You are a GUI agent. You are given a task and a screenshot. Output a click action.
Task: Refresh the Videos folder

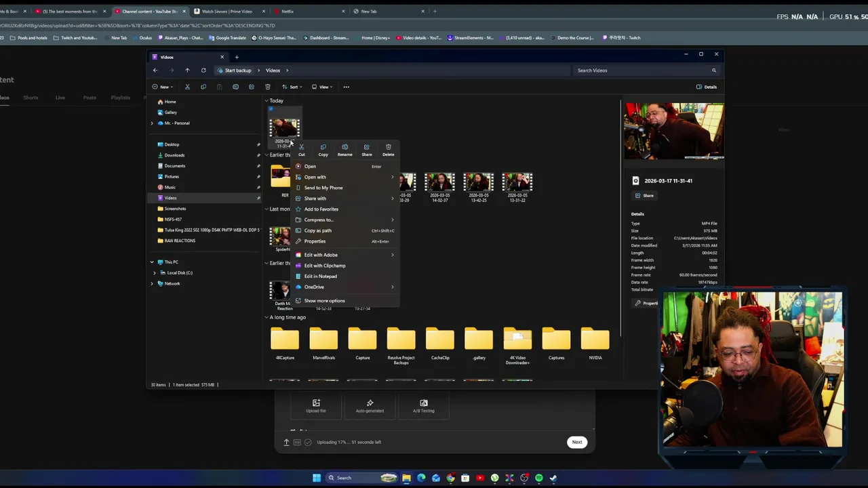[203, 70]
